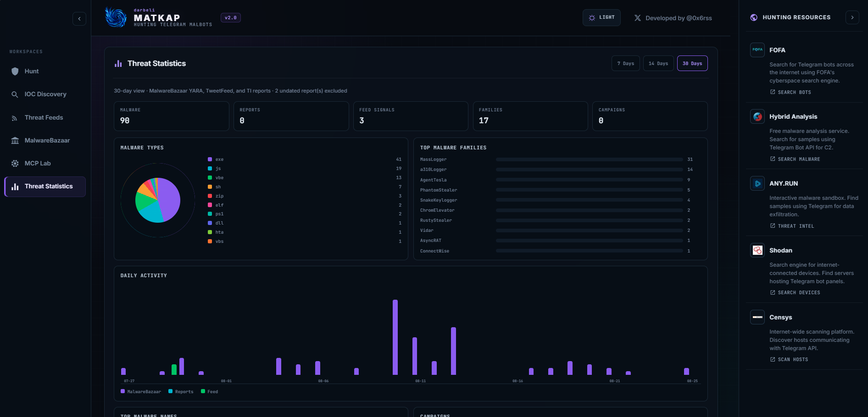Image resolution: width=868 pixels, height=417 pixels.
Task: Click the zip red legend swatch
Action: (x=210, y=196)
